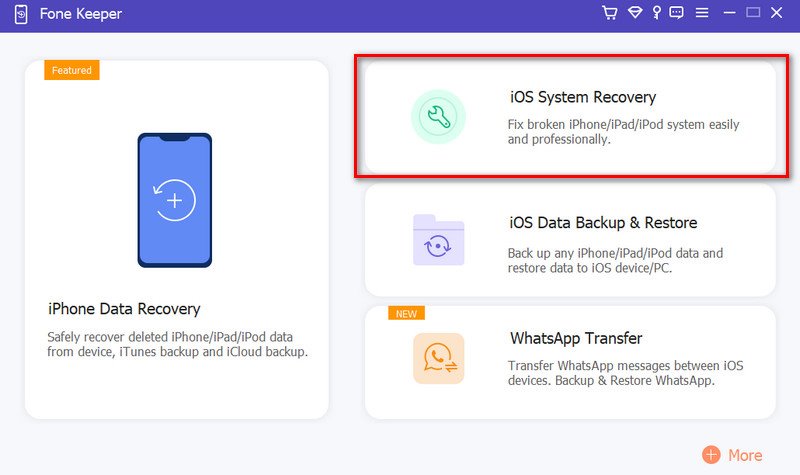Open the key registration icon
The width and height of the screenshot is (800, 475).
click(x=656, y=13)
